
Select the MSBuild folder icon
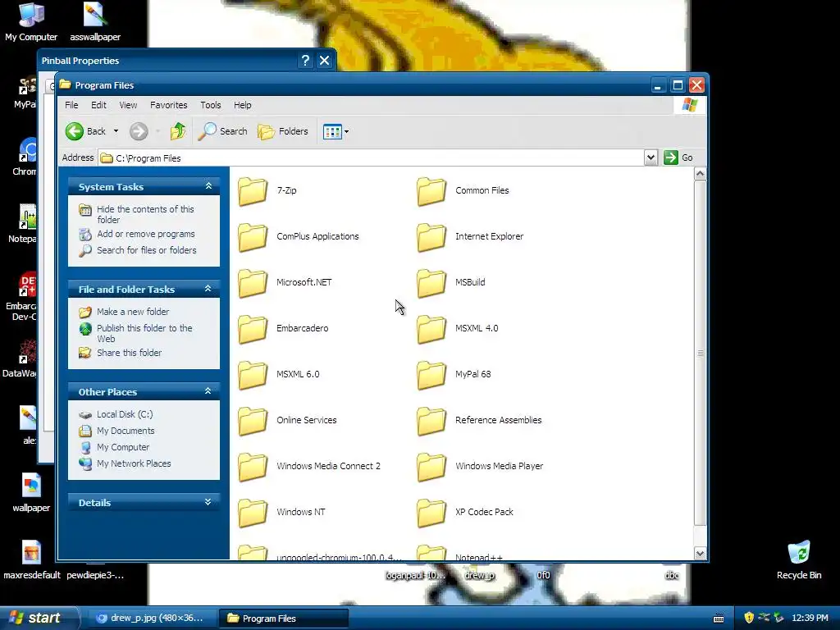431,283
